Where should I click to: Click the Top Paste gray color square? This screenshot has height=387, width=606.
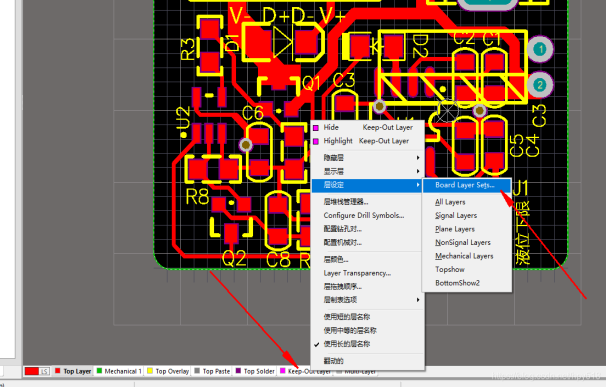[x=197, y=371]
